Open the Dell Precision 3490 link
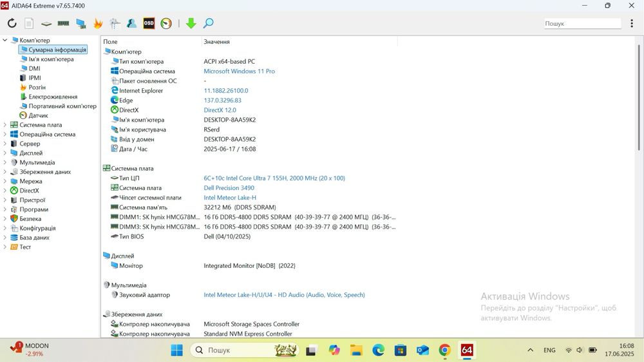The image size is (644, 362). [x=229, y=188]
